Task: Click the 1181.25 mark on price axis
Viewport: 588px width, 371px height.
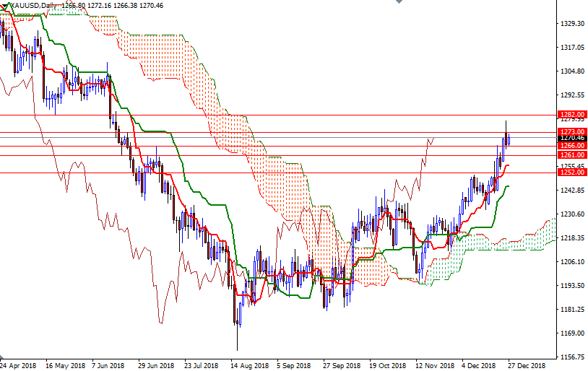Action: [571, 310]
